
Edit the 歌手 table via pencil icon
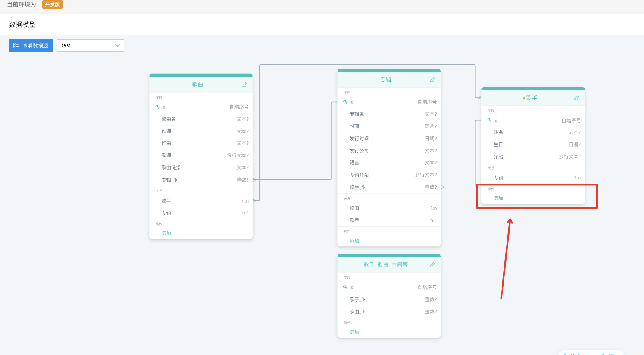tap(576, 98)
